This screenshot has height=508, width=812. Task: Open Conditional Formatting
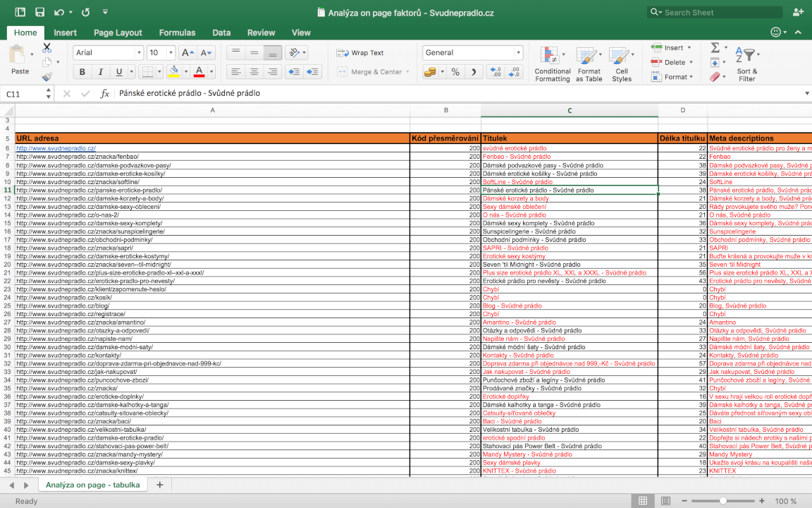pos(553,65)
